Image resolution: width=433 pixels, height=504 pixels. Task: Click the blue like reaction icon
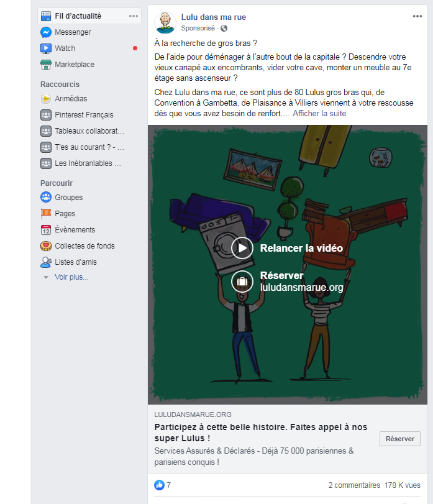click(160, 485)
